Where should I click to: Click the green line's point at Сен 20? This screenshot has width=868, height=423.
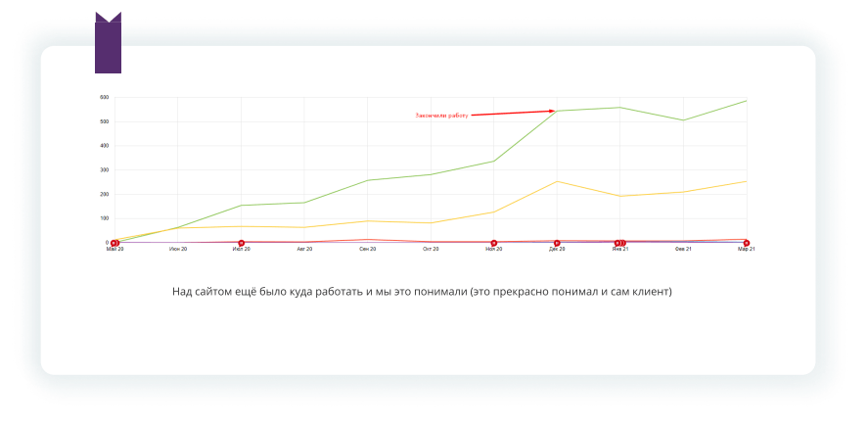[x=367, y=180]
